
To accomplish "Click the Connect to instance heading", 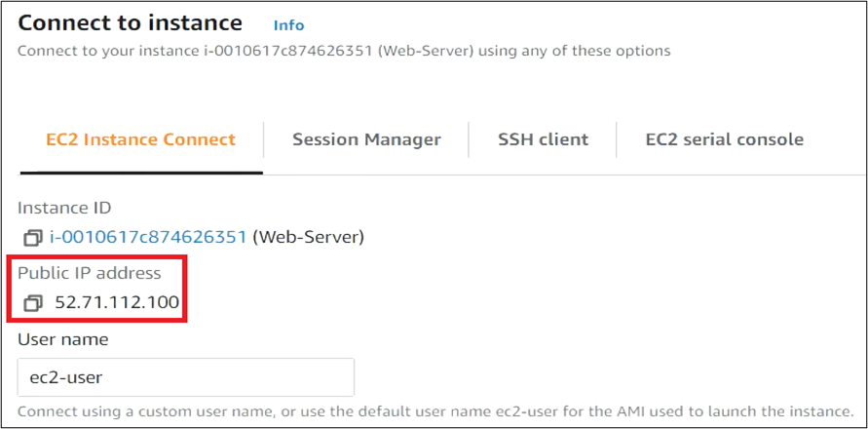I will coord(130,22).
